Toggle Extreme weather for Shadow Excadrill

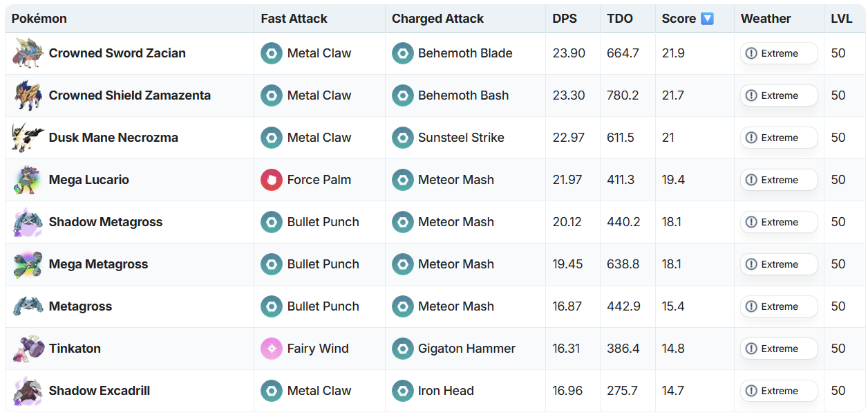pos(779,391)
